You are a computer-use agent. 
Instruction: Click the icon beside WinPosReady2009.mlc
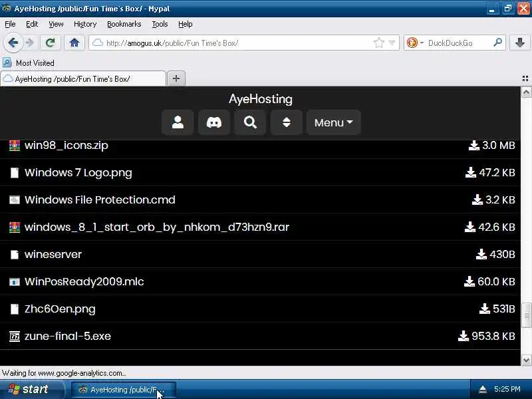[x=14, y=281]
